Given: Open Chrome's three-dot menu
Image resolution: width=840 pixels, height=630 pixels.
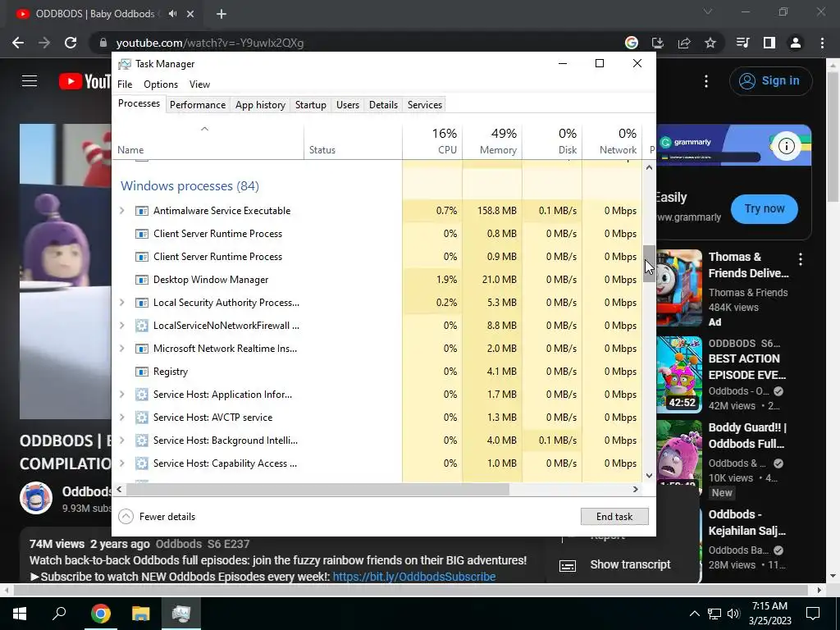Looking at the screenshot, I should point(822,43).
